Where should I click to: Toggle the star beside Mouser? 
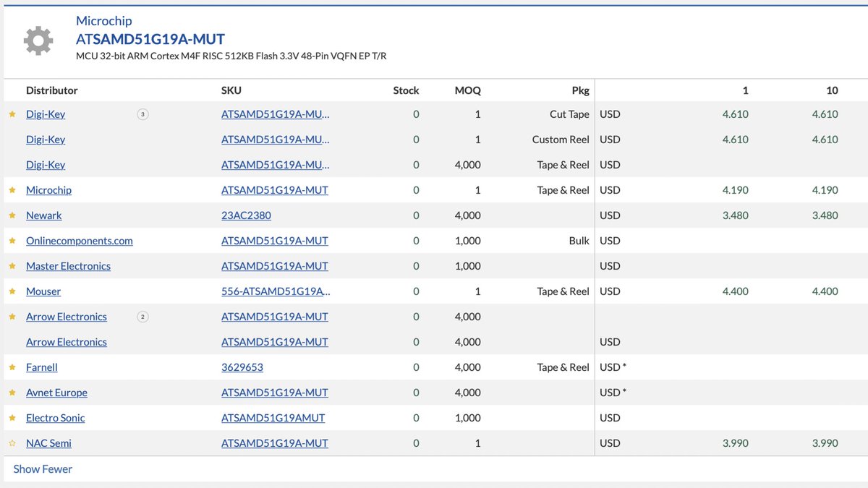12,291
